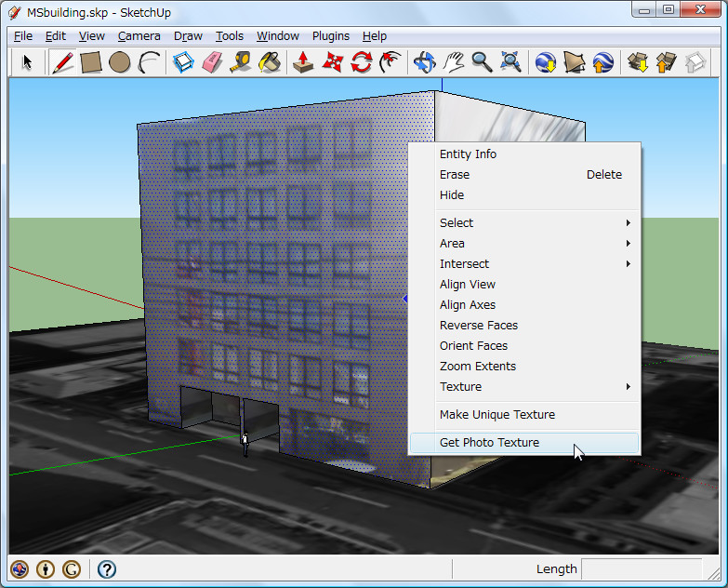Choose Get Photo Texture

click(x=523, y=443)
